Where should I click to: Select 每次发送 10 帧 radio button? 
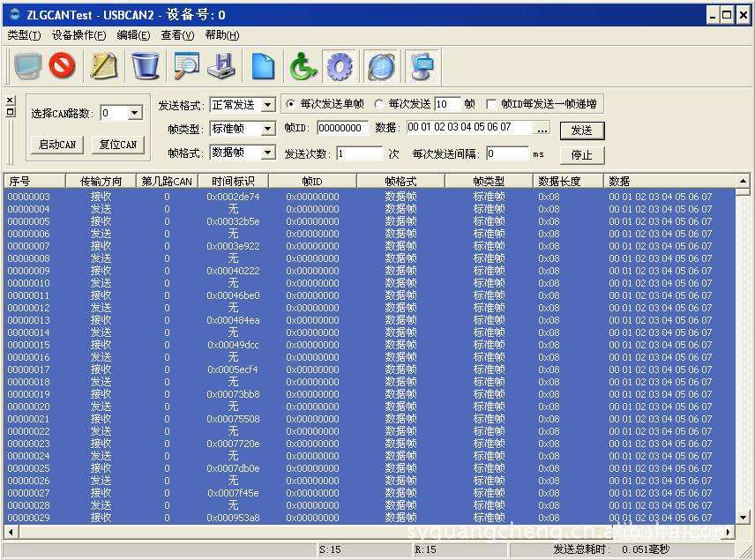pos(378,103)
